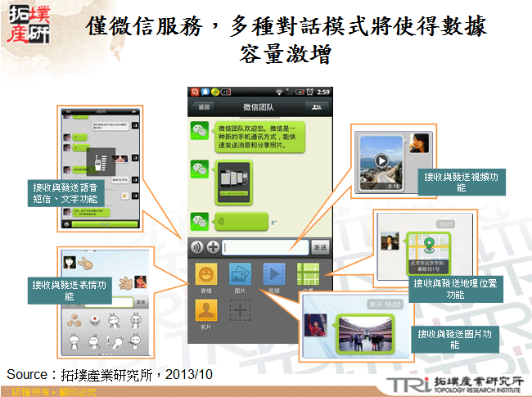
Task: Play the 0:15 coastal road video
Action: (x=381, y=160)
